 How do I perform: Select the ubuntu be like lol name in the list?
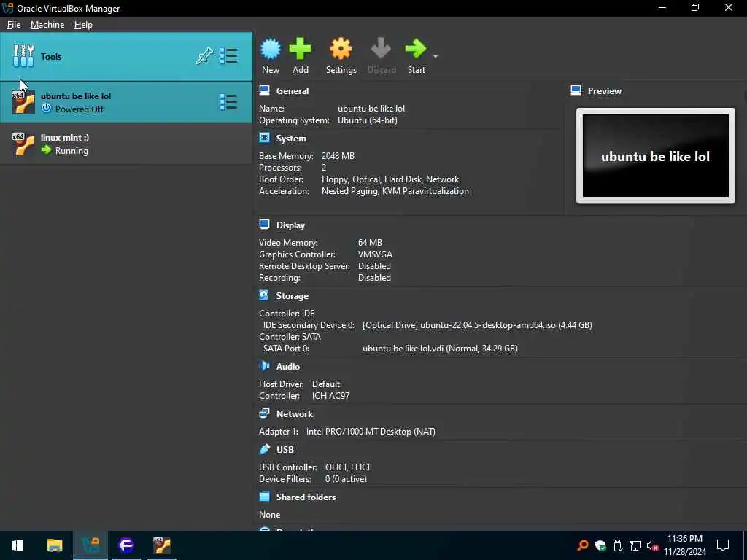pyautogui.click(x=76, y=96)
